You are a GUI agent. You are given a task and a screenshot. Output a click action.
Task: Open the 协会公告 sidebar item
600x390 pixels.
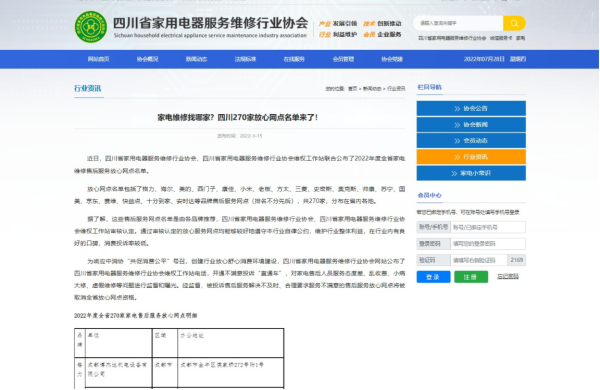pyautogui.click(x=471, y=108)
